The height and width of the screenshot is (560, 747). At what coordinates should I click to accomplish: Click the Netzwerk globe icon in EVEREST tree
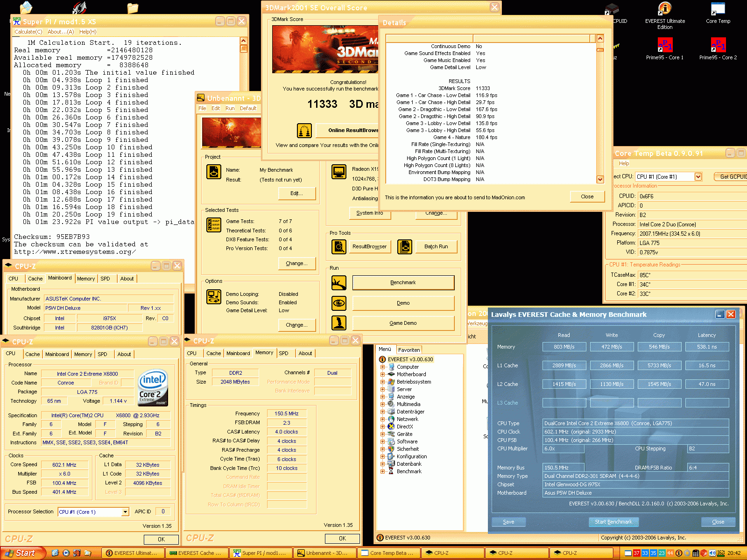coord(391,419)
